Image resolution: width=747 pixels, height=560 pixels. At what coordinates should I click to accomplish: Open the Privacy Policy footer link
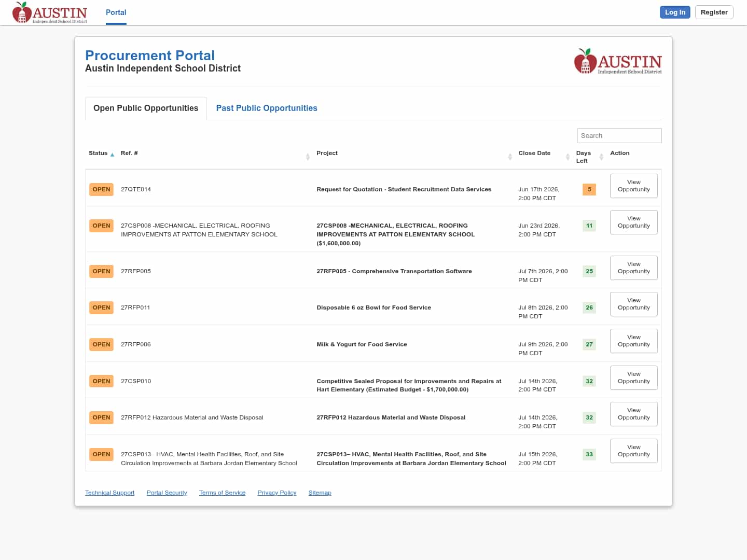coord(277,493)
